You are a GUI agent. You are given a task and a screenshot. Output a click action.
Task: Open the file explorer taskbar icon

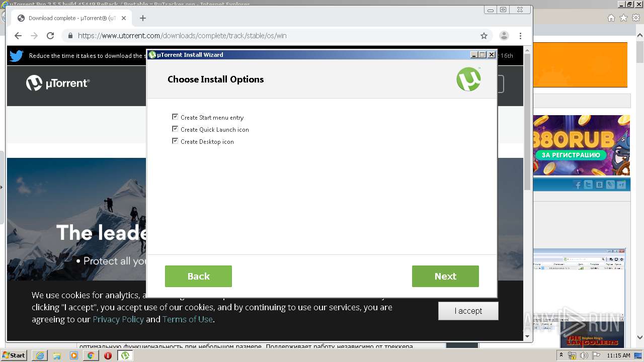pos(57,355)
